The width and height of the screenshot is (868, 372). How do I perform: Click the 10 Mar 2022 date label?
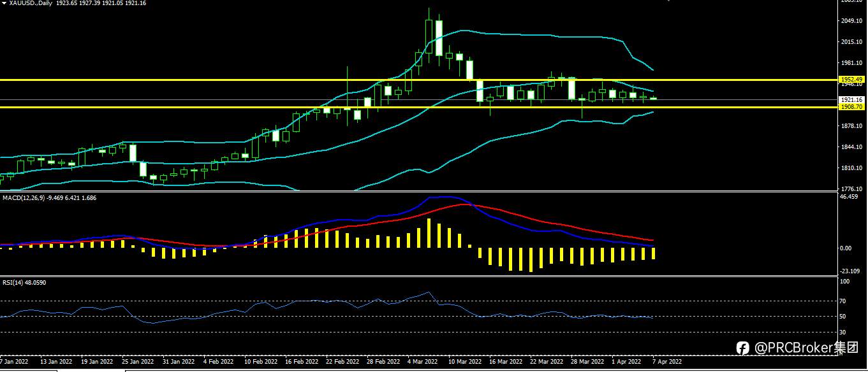pos(464,361)
